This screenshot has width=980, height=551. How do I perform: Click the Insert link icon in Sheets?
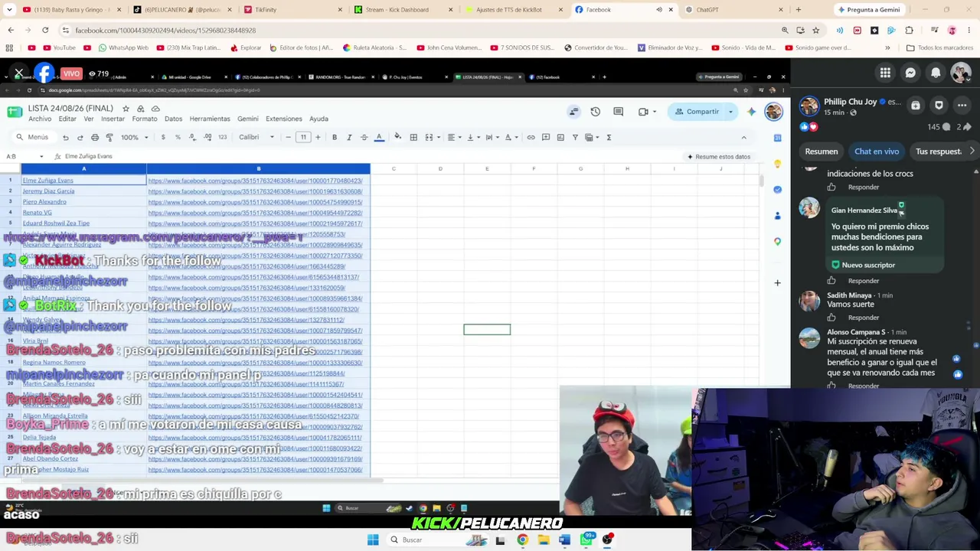click(x=531, y=138)
